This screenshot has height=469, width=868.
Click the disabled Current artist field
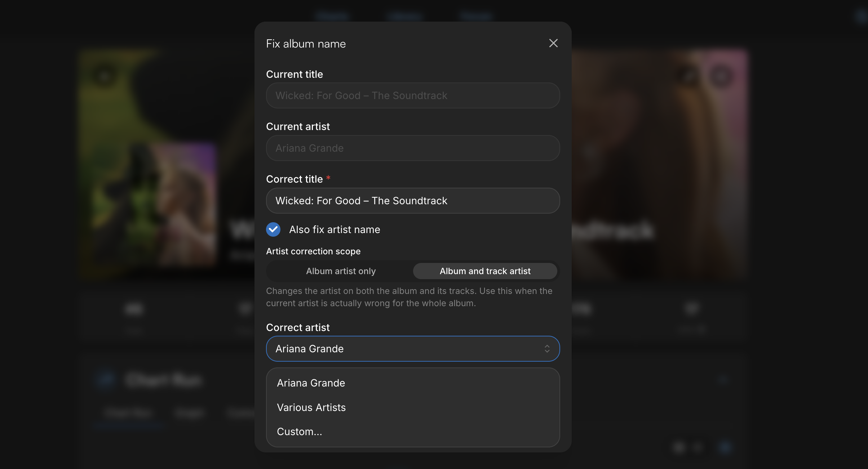point(413,148)
